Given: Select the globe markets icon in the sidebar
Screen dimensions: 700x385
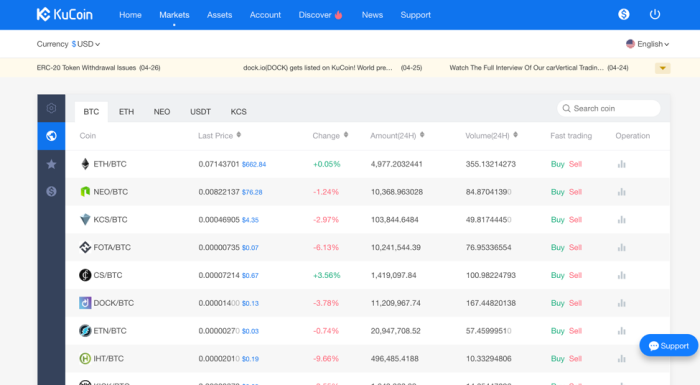Looking at the screenshot, I should click(x=51, y=136).
